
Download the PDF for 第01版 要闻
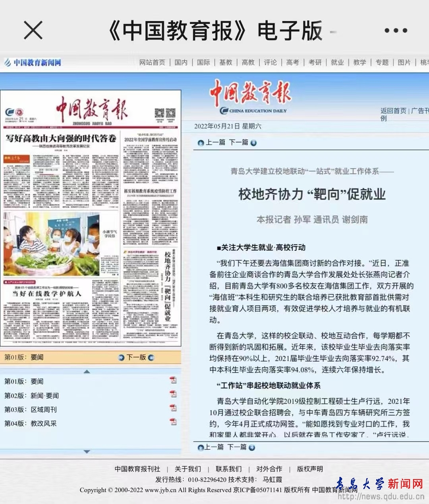click(x=173, y=380)
